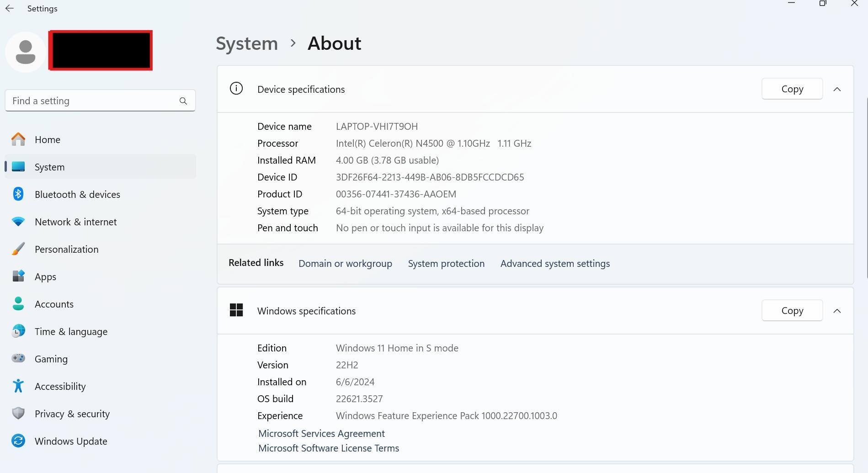Go to Time & language settings
The image size is (868, 473).
[71, 331]
